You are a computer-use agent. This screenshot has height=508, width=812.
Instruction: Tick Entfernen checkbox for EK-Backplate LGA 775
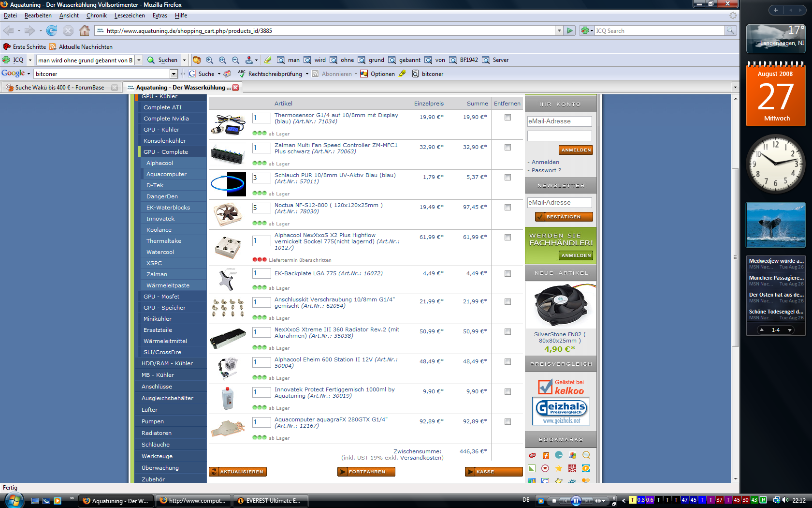[507, 273]
